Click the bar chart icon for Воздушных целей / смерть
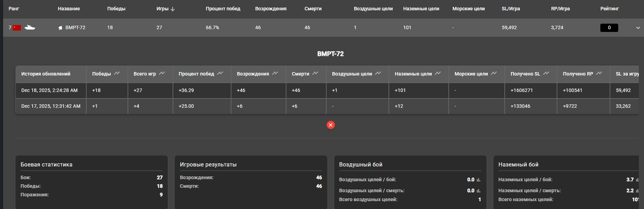644x209 pixels. tap(478, 191)
